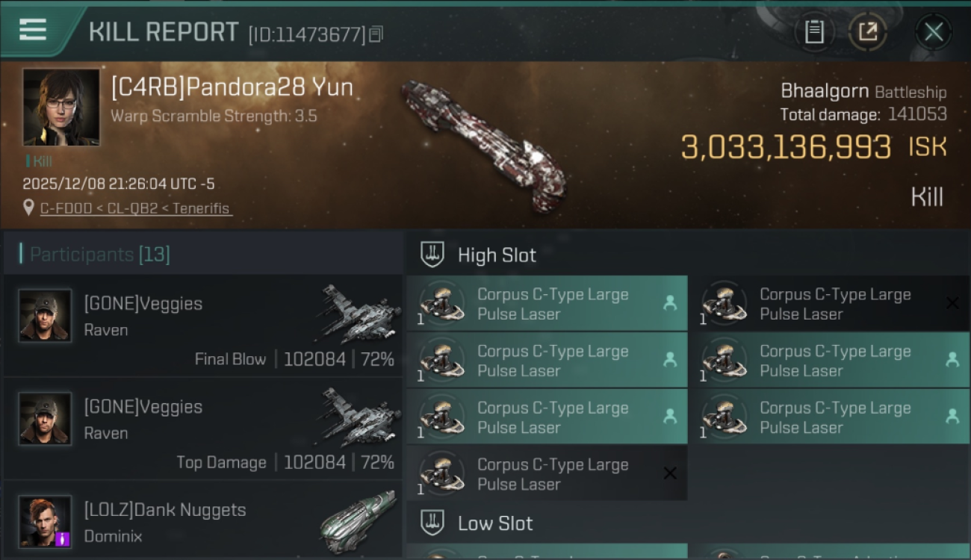Click the clipboard copy report icon
The height and width of the screenshot is (560, 971).
point(814,32)
